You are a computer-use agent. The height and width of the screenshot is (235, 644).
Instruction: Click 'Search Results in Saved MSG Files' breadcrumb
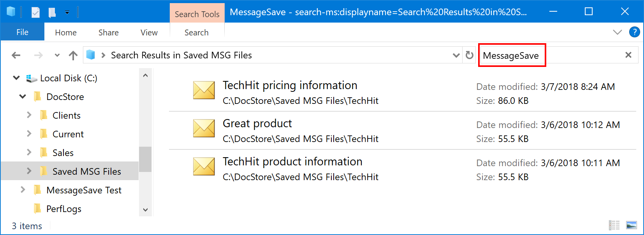click(181, 55)
